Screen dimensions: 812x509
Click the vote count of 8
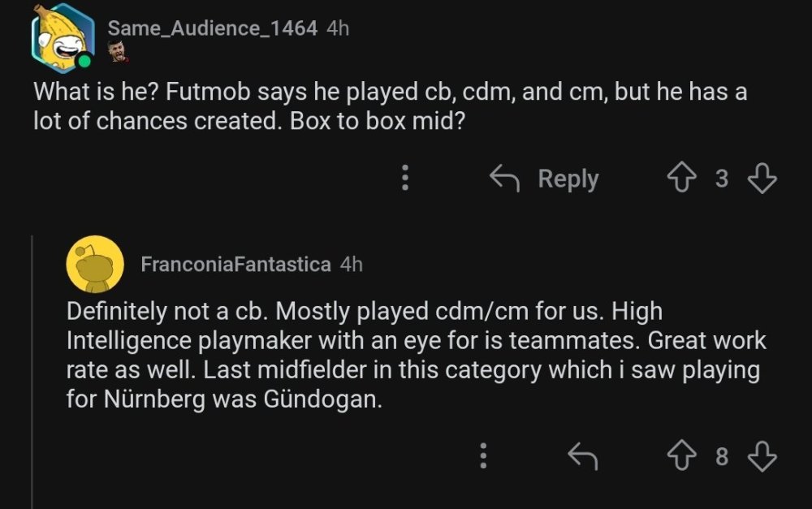coord(722,457)
